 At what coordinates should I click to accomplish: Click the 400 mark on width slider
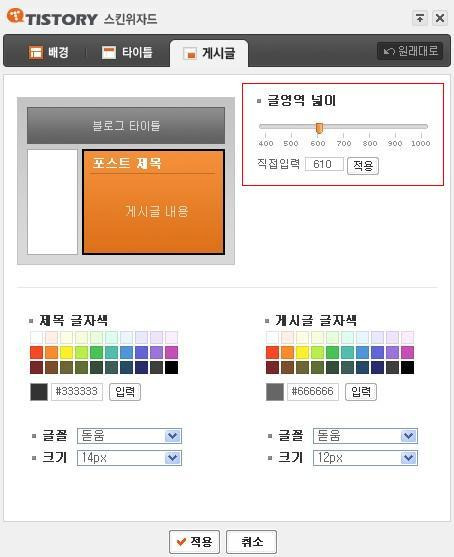[x=266, y=143]
